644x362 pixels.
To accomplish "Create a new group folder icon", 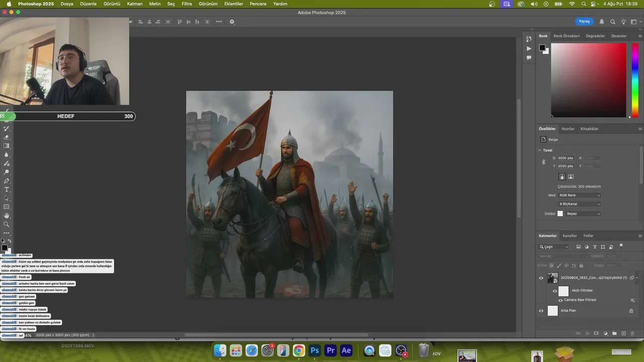I will click(x=614, y=333).
